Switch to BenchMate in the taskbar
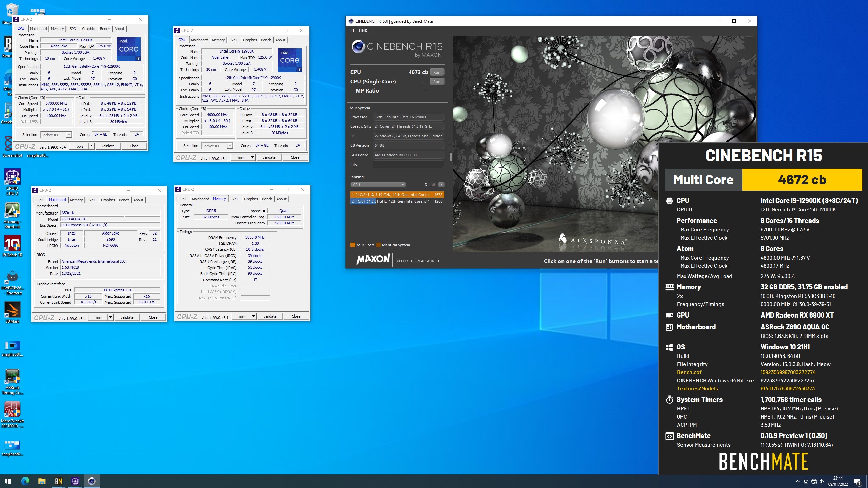This screenshot has width=868, height=488. click(58, 481)
